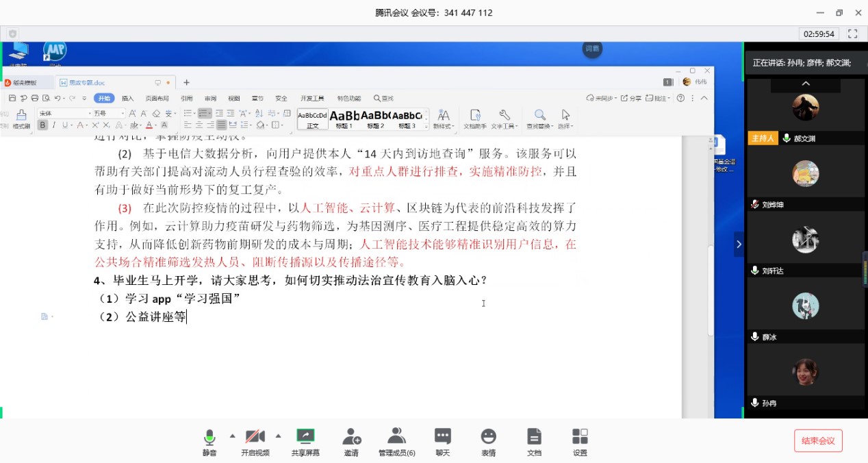Open the 审阅 ribbon tab
Screen dimensions: 868x463
(209, 98)
